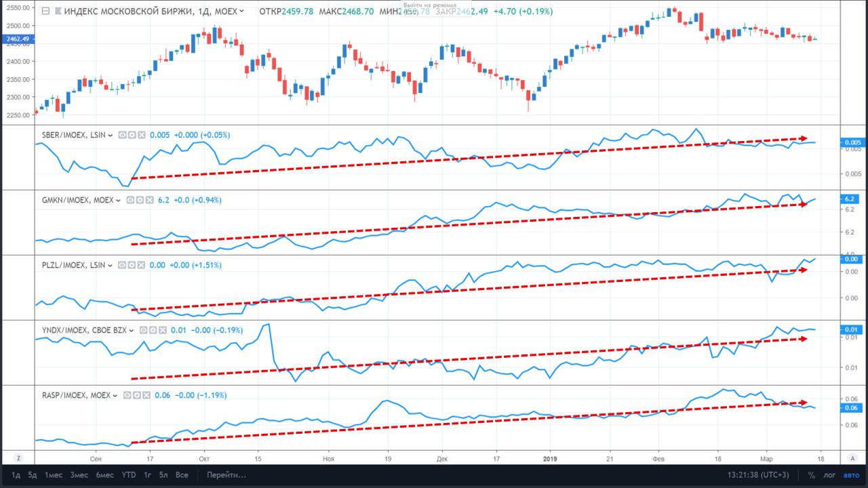Hide the PLZL/IMOEX line with eye icon

tap(121, 265)
